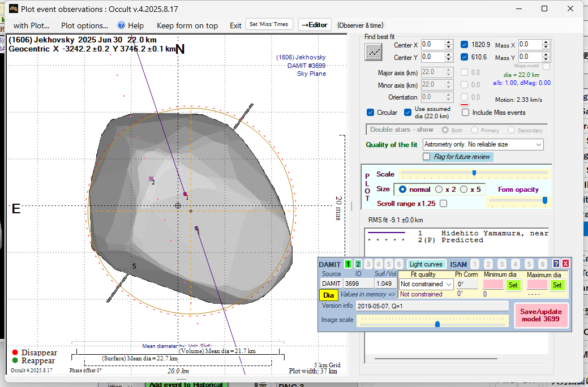Select DAMIT model 1 green button
The height and width of the screenshot is (387, 588).
(348, 264)
